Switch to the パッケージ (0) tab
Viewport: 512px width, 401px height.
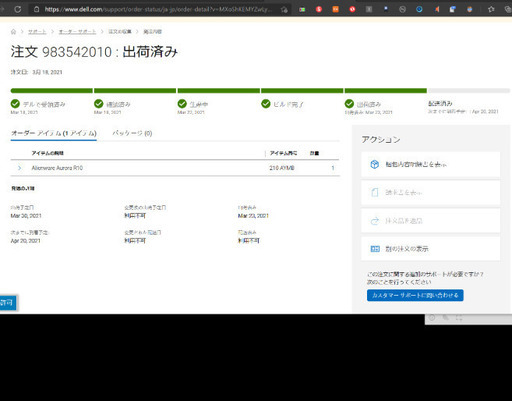132,133
